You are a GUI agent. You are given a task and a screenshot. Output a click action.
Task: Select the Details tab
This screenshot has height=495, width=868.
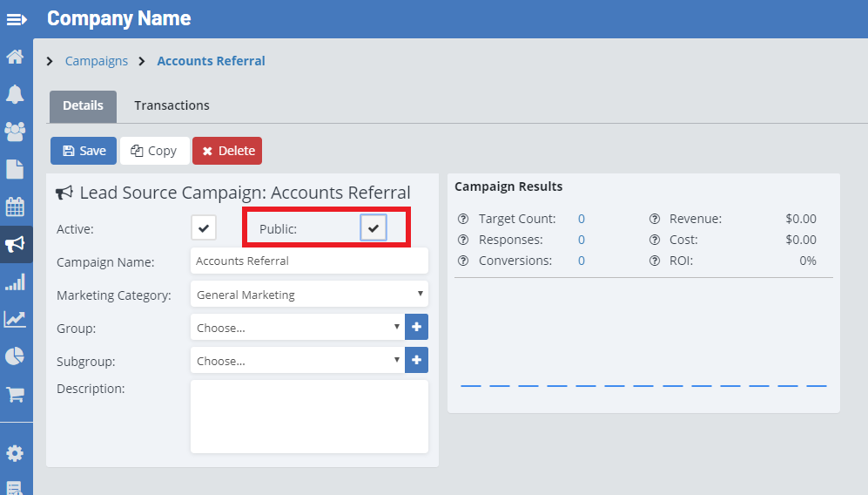pos(83,105)
